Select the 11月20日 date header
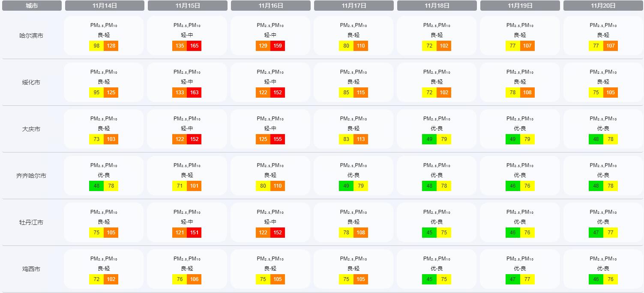This screenshot has width=644, height=293. click(603, 6)
